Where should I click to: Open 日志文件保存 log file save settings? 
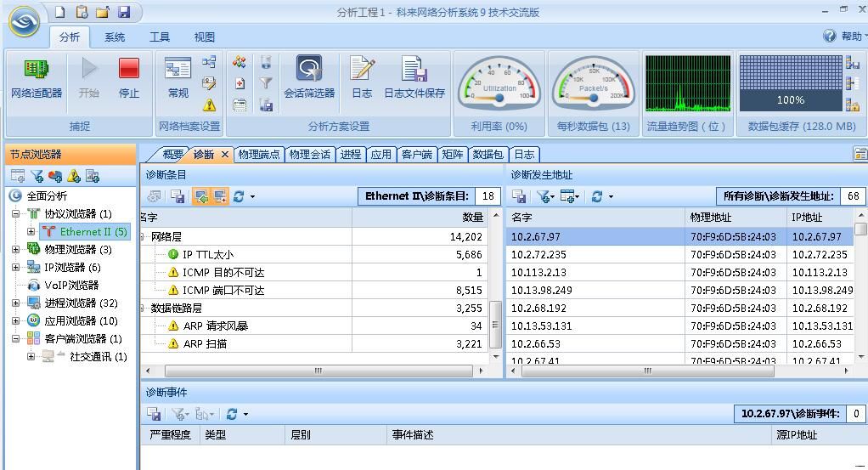414,79
